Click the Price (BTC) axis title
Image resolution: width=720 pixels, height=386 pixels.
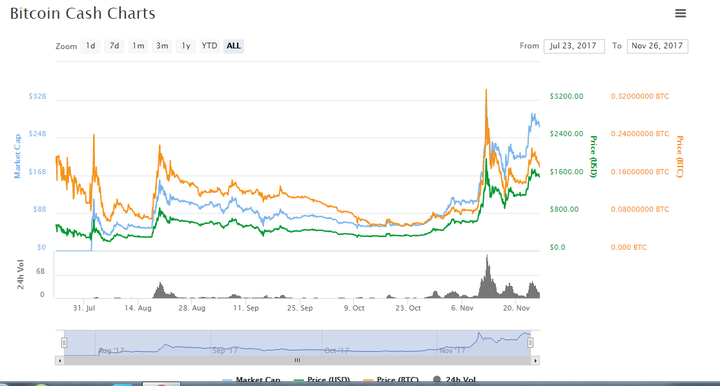tap(680, 157)
